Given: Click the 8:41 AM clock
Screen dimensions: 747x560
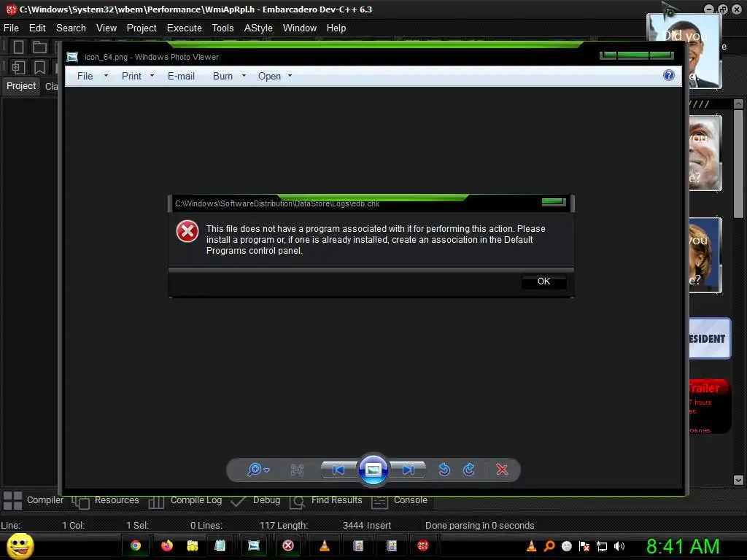Looking at the screenshot, I should coord(683,547).
